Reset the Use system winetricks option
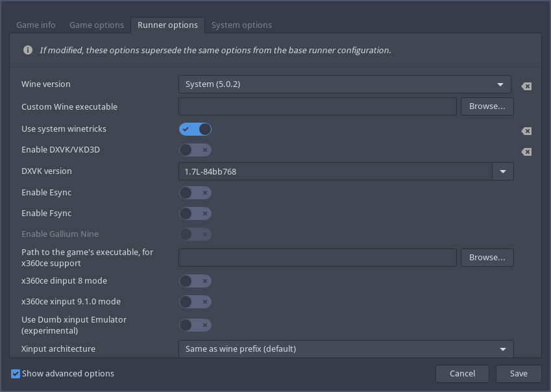Viewport: 551px width, 392px height. pyautogui.click(x=526, y=131)
